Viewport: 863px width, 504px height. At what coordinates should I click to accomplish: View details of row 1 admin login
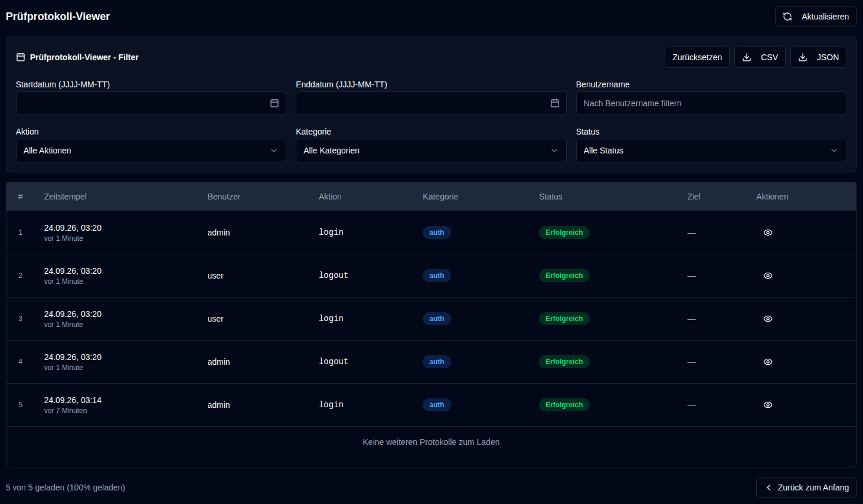pos(768,233)
